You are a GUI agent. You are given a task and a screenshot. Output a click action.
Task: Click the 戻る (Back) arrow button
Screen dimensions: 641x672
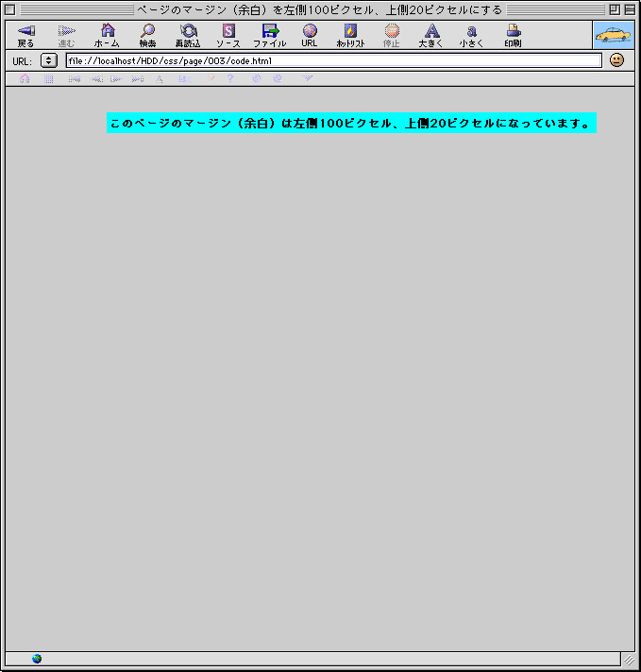pyautogui.click(x=25, y=35)
